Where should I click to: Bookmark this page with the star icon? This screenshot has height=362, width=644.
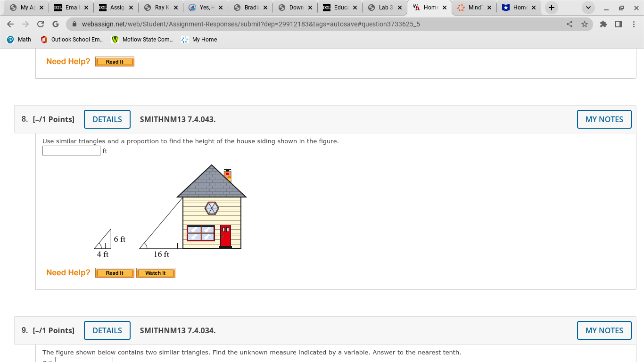tap(585, 24)
